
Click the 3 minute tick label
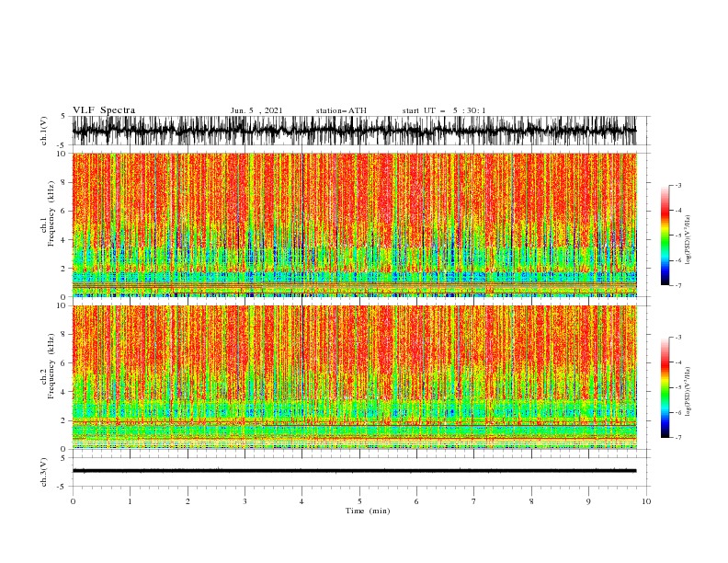[x=245, y=501]
